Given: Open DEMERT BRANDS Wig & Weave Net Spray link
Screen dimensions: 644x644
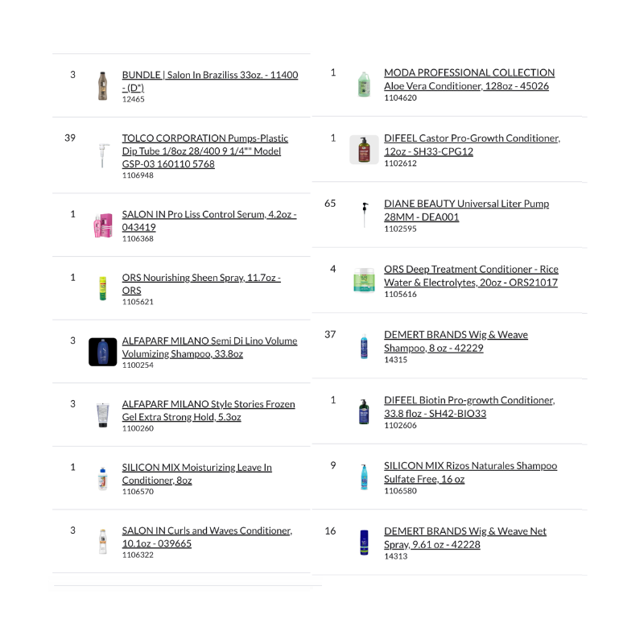Looking at the screenshot, I should 464,537.
